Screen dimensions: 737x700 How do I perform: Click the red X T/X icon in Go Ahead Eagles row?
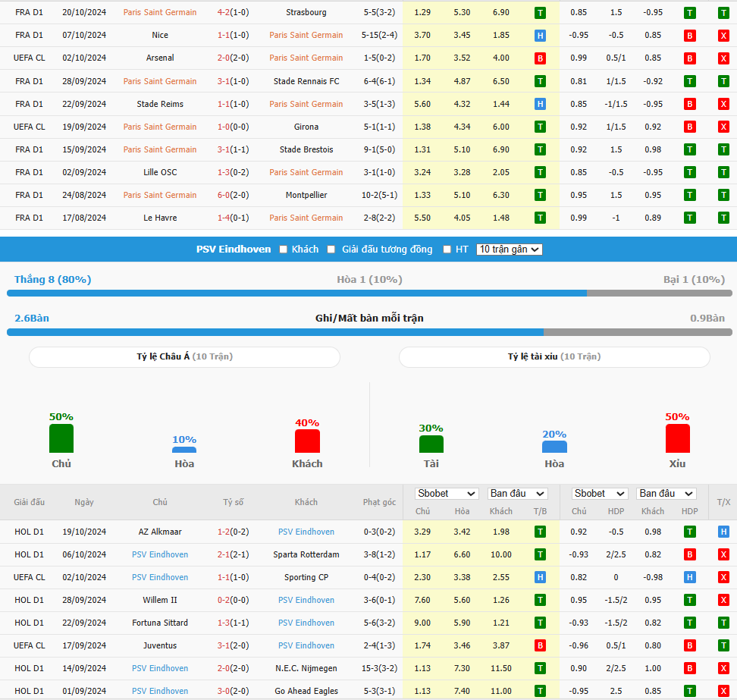(x=723, y=691)
